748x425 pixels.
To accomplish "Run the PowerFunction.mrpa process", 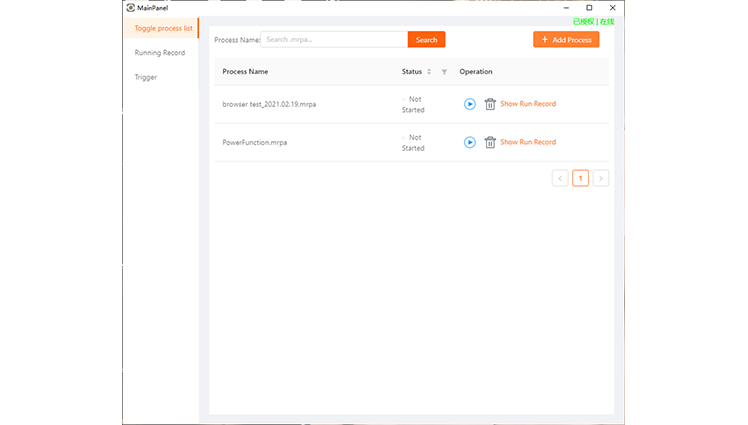I will [x=470, y=142].
